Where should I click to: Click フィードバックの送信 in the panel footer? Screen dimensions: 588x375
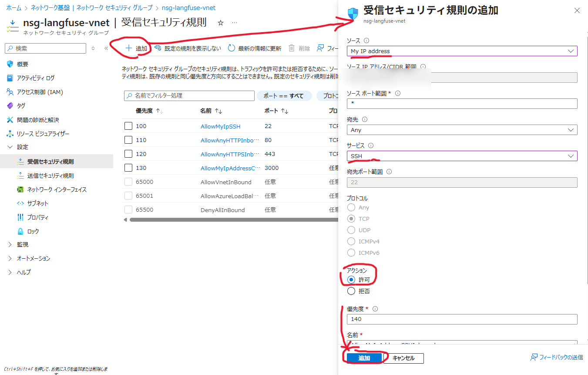tap(557, 358)
